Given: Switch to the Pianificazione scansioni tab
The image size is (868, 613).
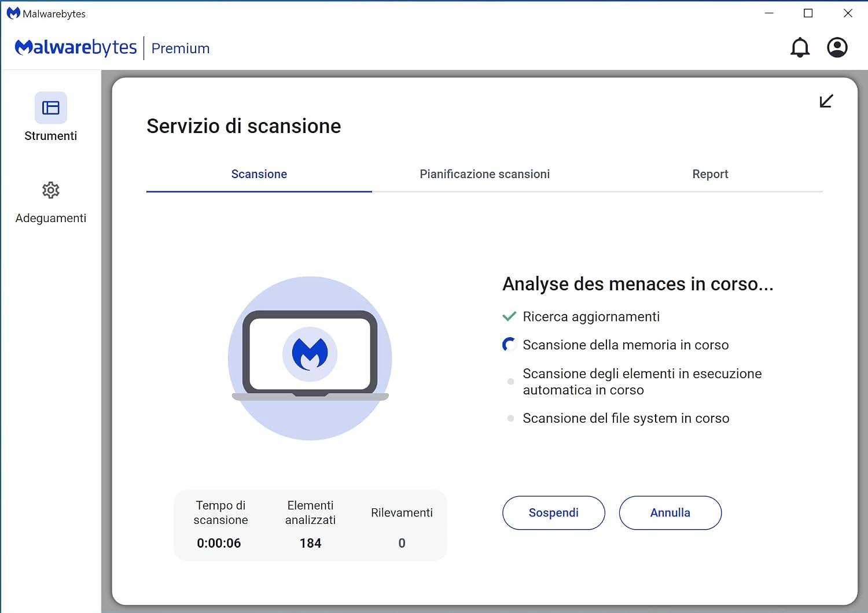Looking at the screenshot, I should (x=485, y=174).
